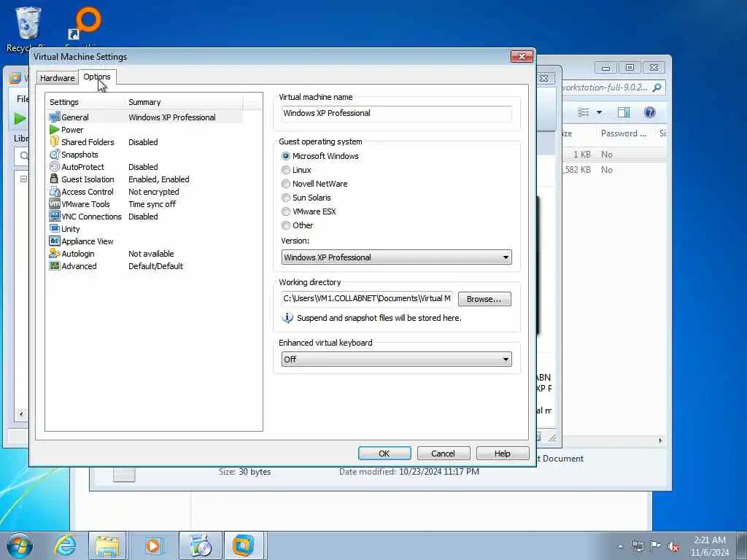Show hidden tray icons arrow
747x560 pixels.
pos(620,547)
